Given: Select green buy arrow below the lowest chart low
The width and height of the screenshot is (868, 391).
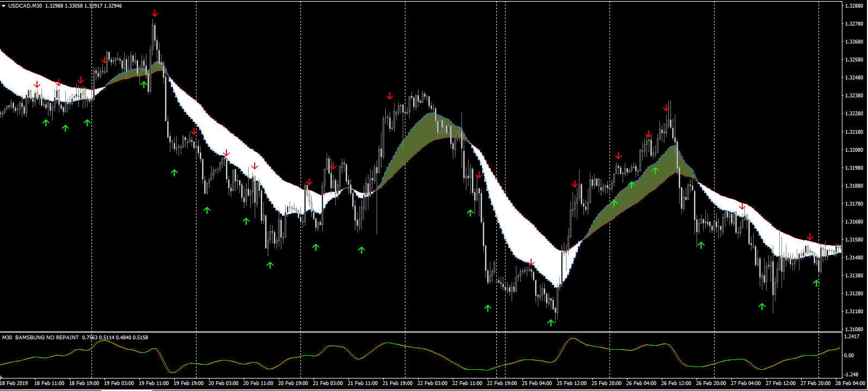Looking at the screenshot, I should pos(551,322).
